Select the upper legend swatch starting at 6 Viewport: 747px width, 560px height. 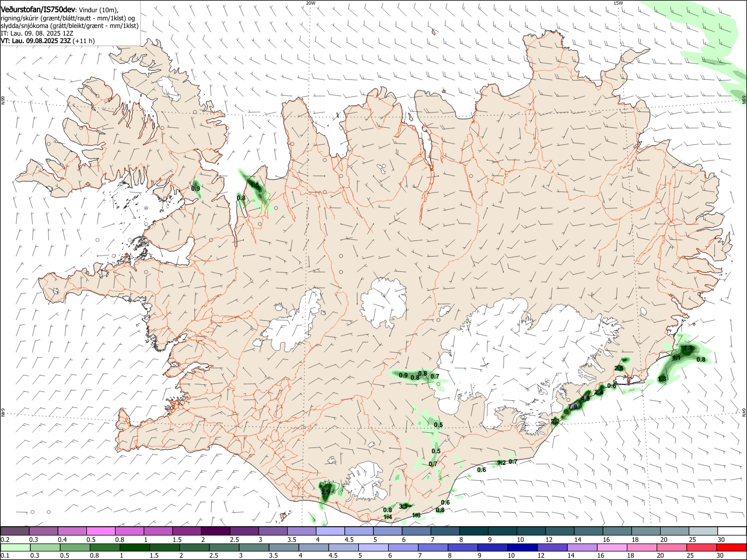[x=416, y=531]
